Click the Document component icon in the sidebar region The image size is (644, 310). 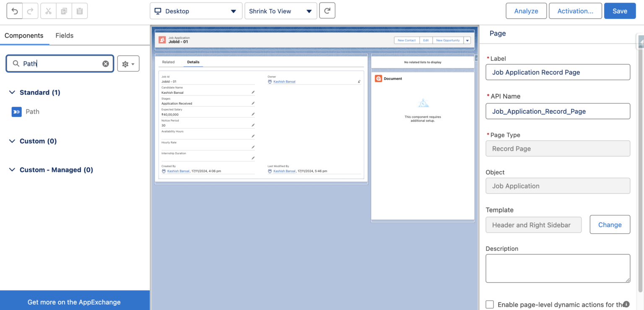(378, 78)
